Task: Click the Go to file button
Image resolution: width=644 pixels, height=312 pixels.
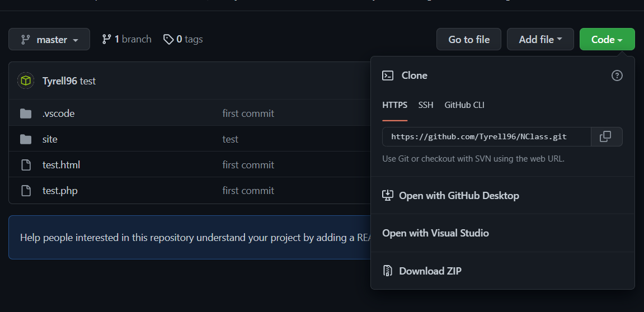Action: 469,39
